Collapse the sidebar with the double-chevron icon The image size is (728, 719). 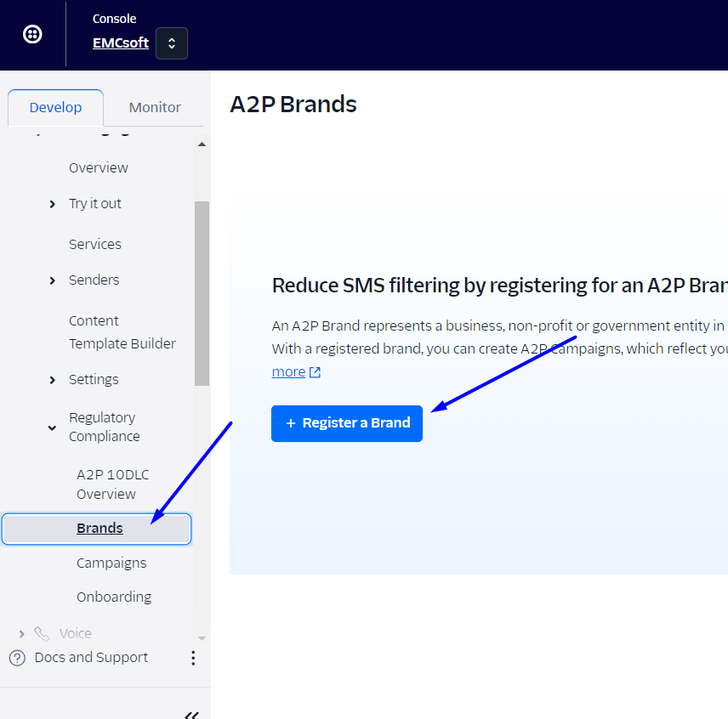192,714
